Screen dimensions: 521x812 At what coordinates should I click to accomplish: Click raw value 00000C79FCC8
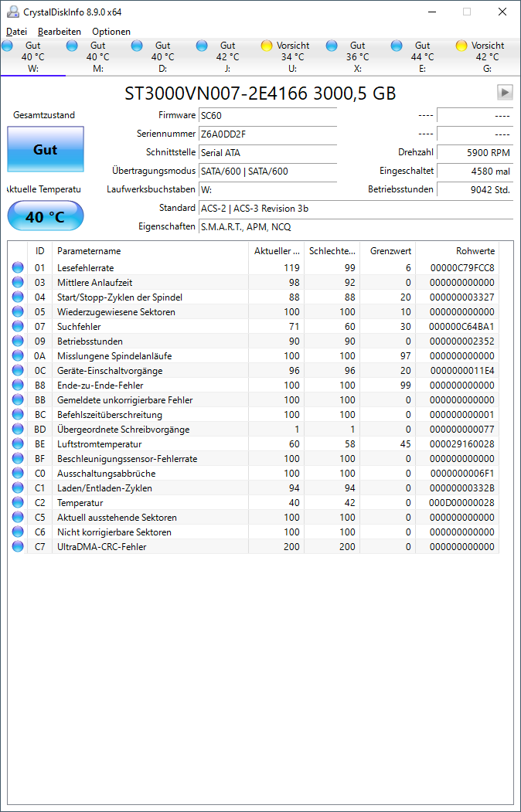coord(462,268)
